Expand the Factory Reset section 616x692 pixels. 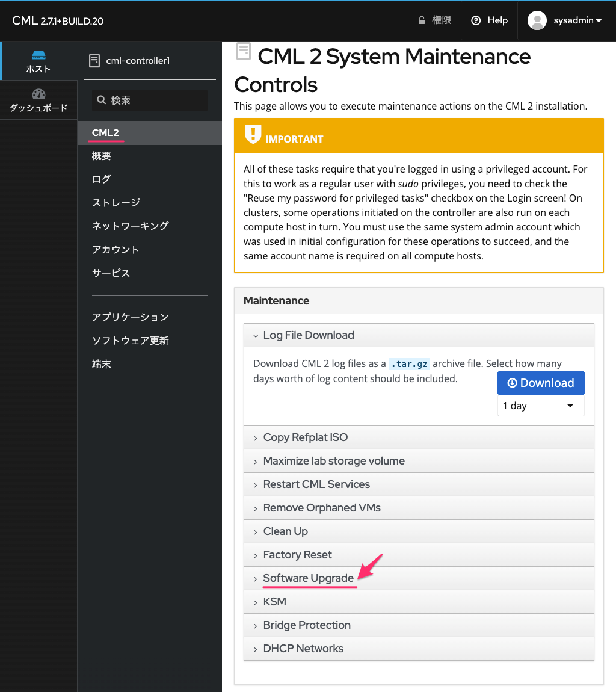pyautogui.click(x=419, y=555)
